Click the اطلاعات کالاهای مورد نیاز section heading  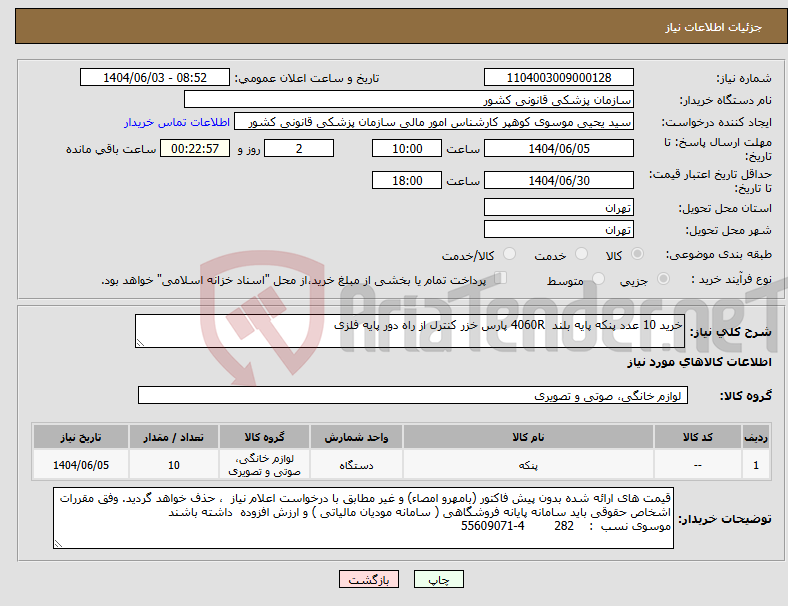(699, 362)
